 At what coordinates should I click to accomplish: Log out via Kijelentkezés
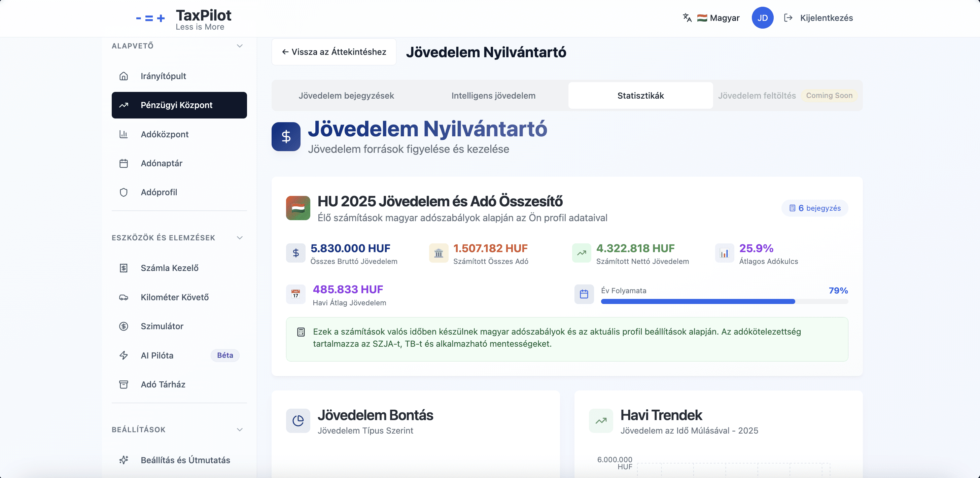818,18
